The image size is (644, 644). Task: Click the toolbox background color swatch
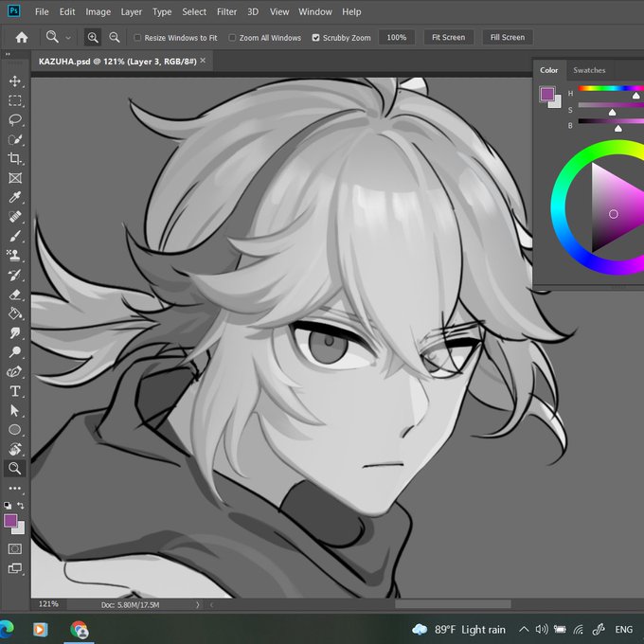click(x=20, y=529)
